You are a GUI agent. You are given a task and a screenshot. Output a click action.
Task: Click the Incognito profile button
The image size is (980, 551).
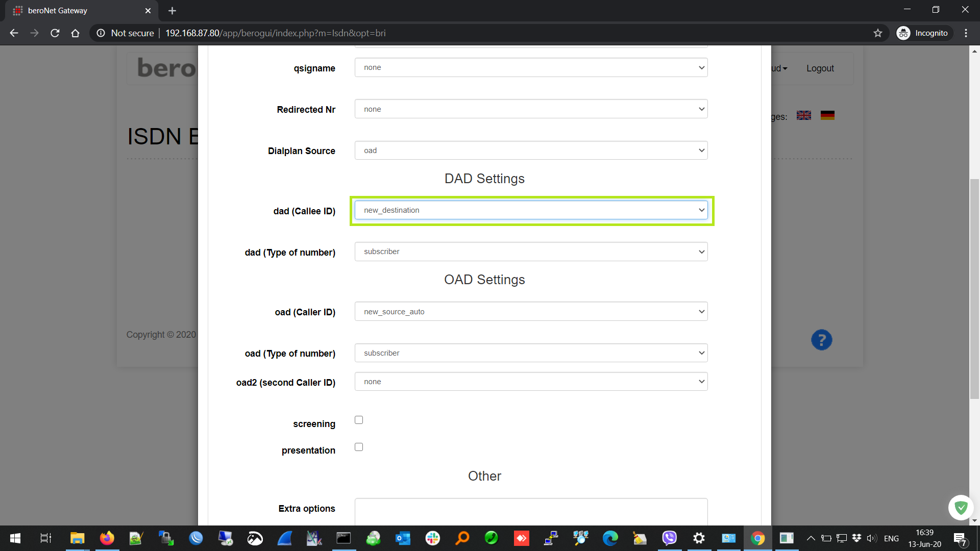pyautogui.click(x=924, y=33)
